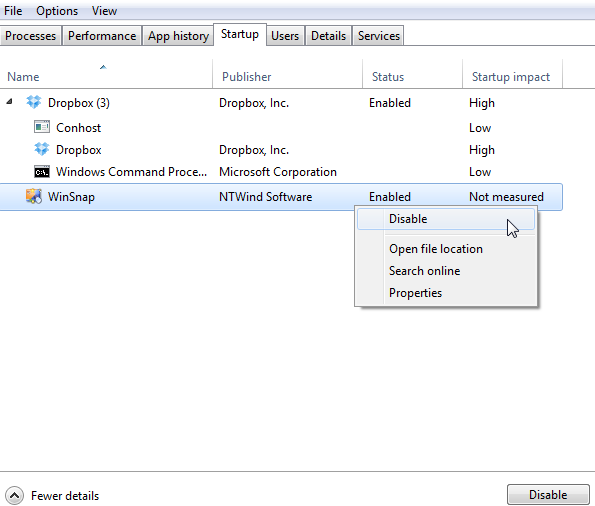Select the Windows Command Proce... row
The width and height of the screenshot is (595, 506).
coord(281,172)
